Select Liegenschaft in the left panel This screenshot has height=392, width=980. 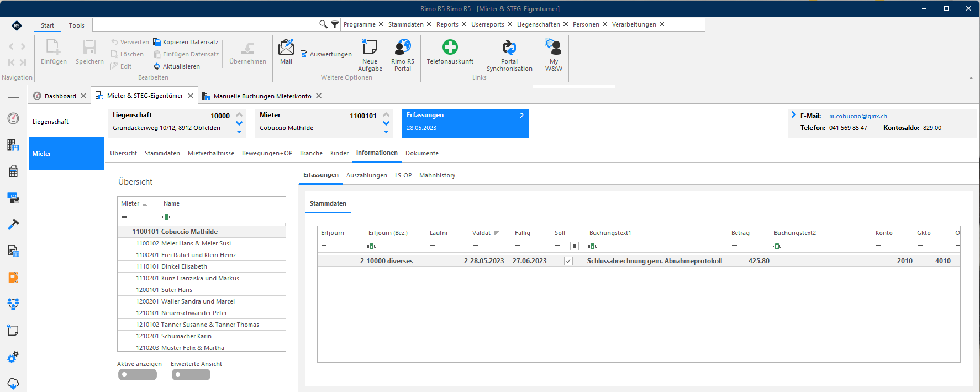point(66,122)
